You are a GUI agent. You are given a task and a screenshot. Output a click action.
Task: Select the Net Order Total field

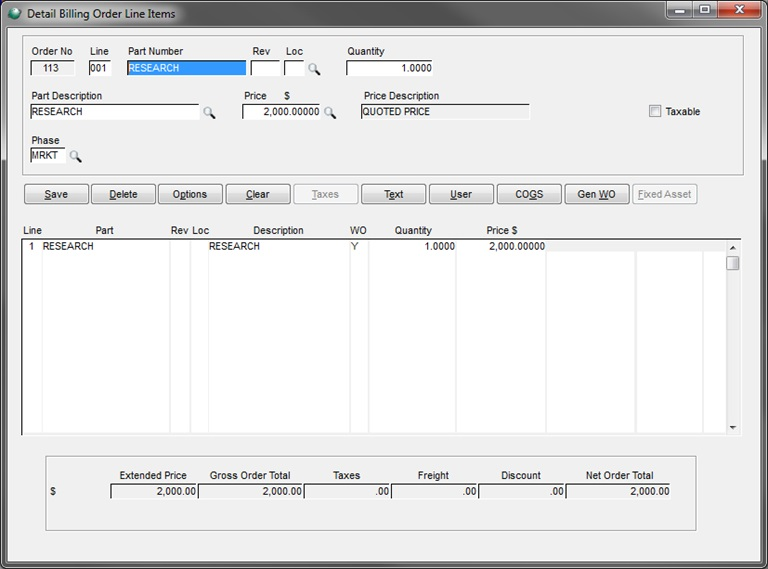pos(618,491)
